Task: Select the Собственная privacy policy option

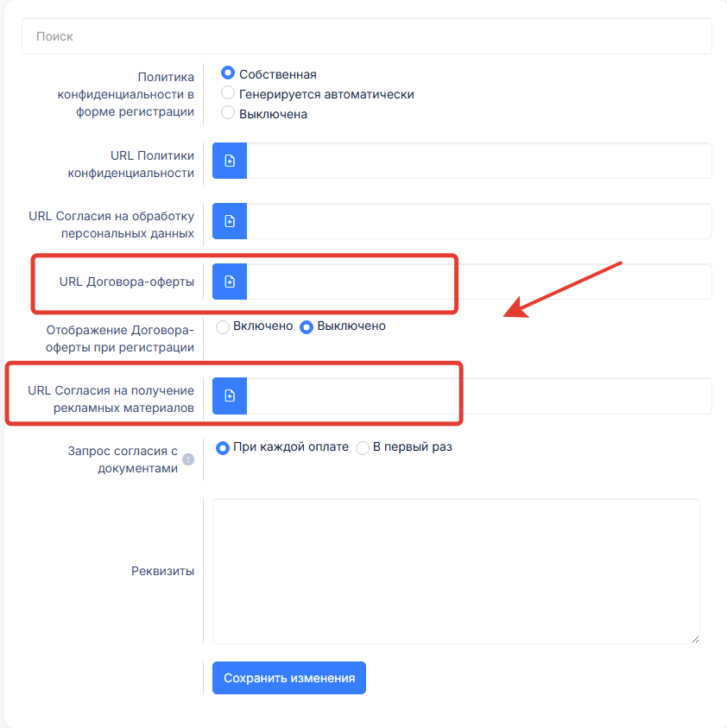Action: tap(228, 74)
